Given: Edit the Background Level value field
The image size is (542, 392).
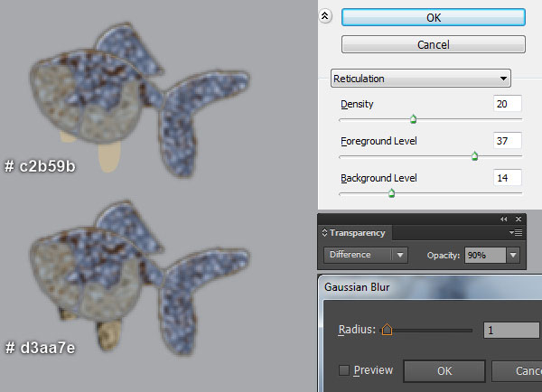Looking at the screenshot, I should point(507,178).
